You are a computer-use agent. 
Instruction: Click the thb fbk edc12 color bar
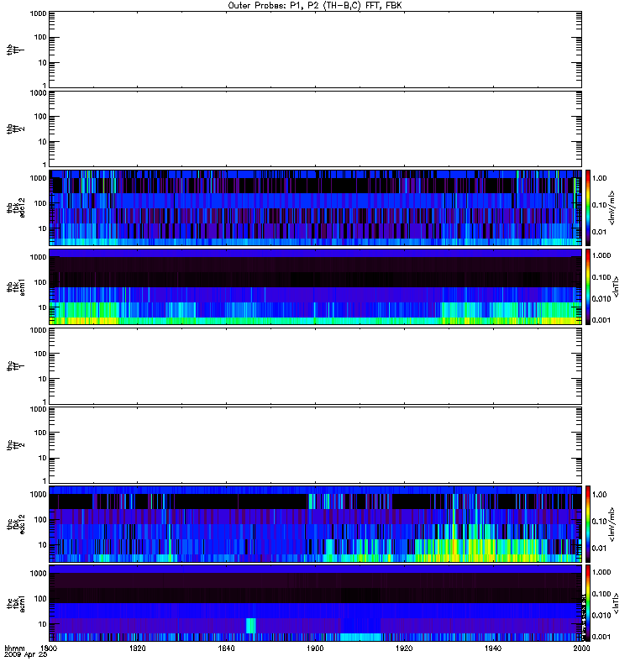point(588,207)
